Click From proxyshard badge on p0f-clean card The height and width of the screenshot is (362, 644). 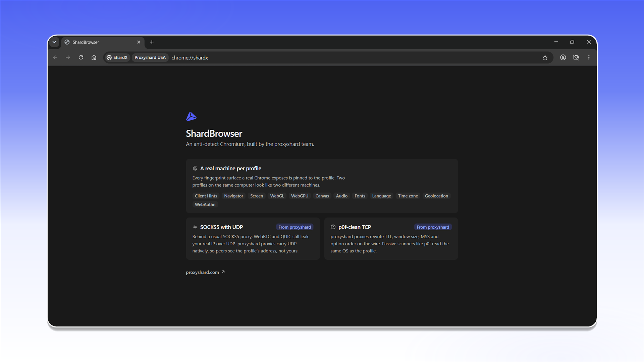(433, 227)
